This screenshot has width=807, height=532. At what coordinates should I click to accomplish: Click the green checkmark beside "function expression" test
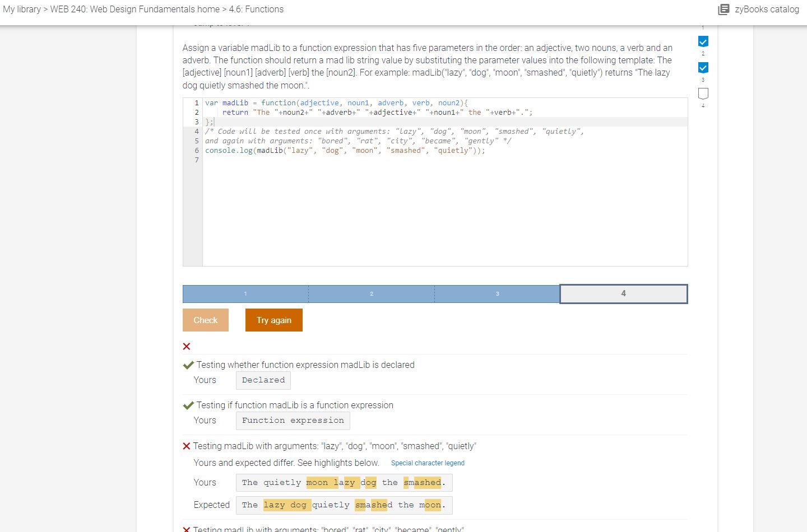click(188, 405)
